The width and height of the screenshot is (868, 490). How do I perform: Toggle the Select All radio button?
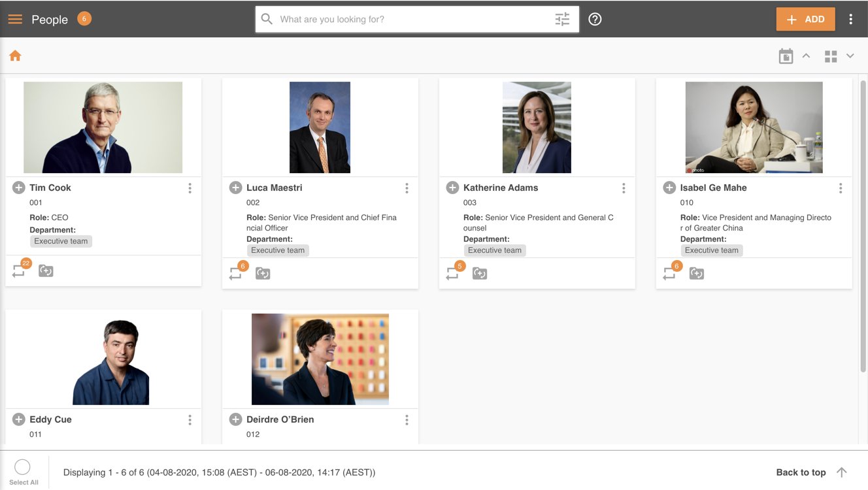tap(22, 466)
